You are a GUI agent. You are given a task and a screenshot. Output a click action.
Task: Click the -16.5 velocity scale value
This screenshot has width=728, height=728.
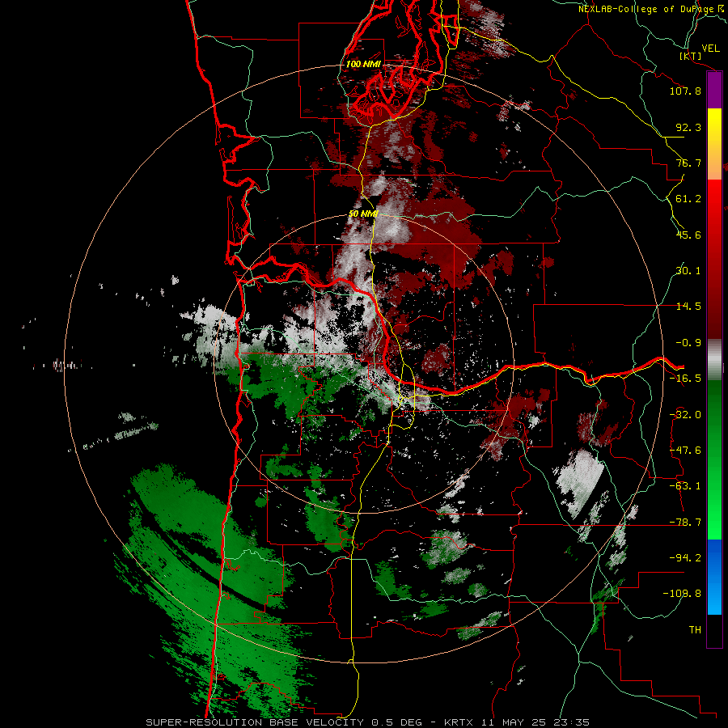tap(685, 379)
